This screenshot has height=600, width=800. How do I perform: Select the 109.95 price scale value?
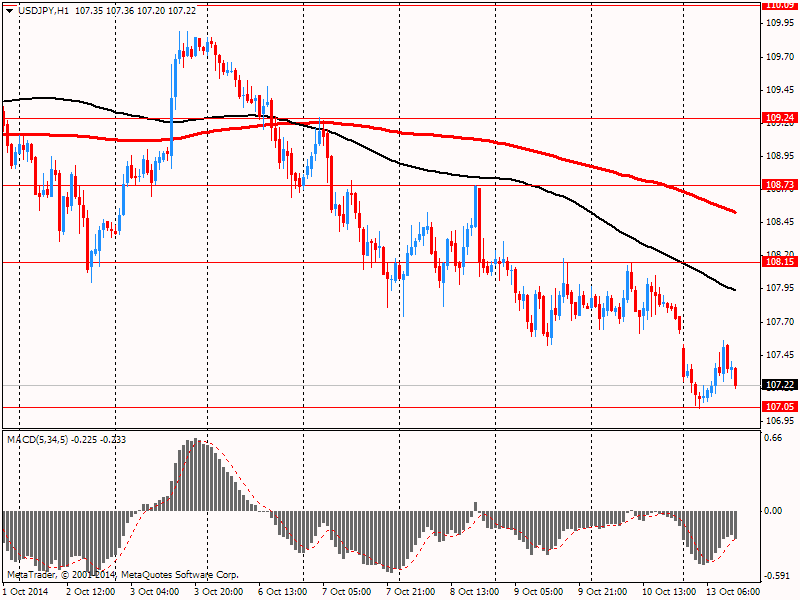coord(780,23)
